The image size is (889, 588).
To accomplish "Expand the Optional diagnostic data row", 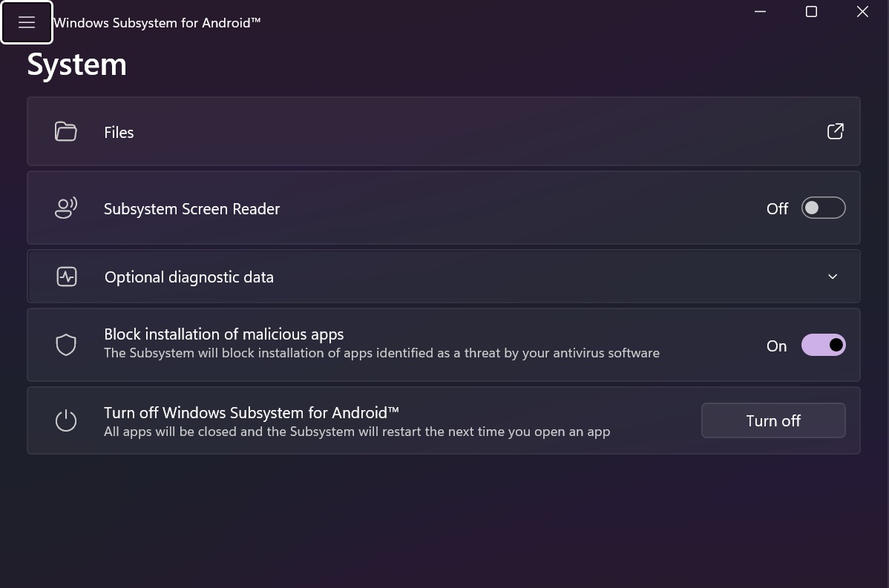I will pyautogui.click(x=445, y=277).
